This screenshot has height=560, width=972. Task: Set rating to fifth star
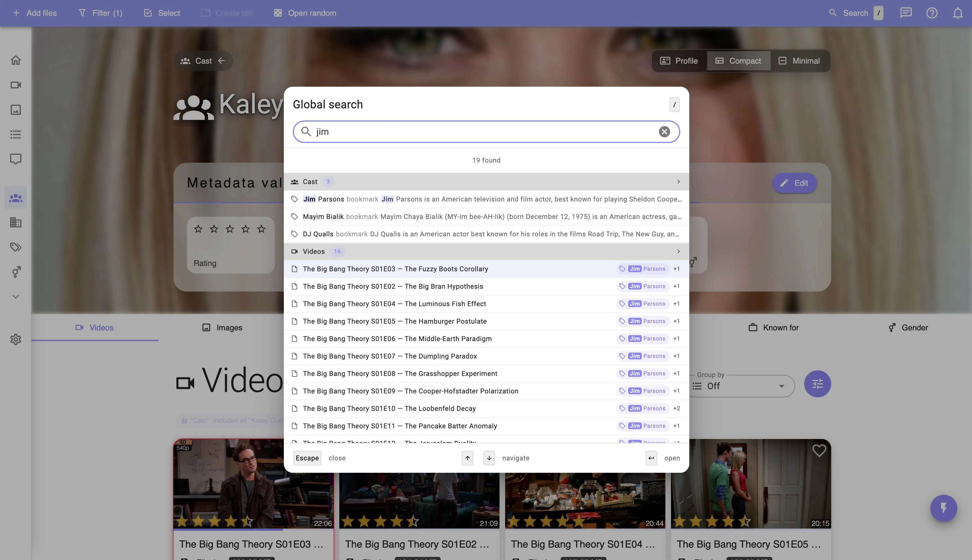click(x=261, y=229)
